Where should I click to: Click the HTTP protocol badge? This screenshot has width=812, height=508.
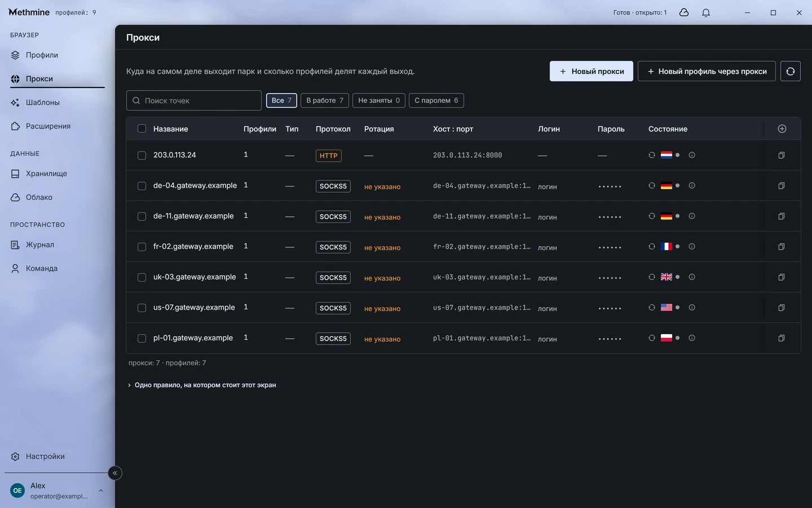pos(329,156)
